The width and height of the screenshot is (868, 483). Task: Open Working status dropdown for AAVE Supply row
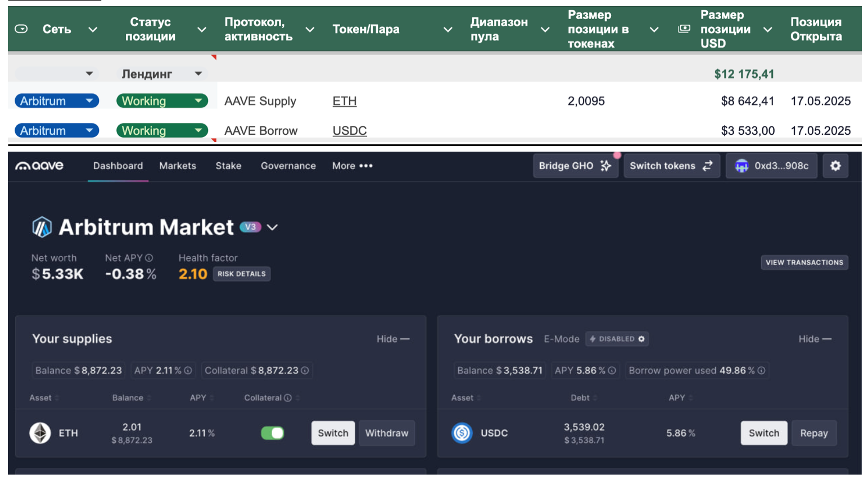pyautogui.click(x=198, y=101)
